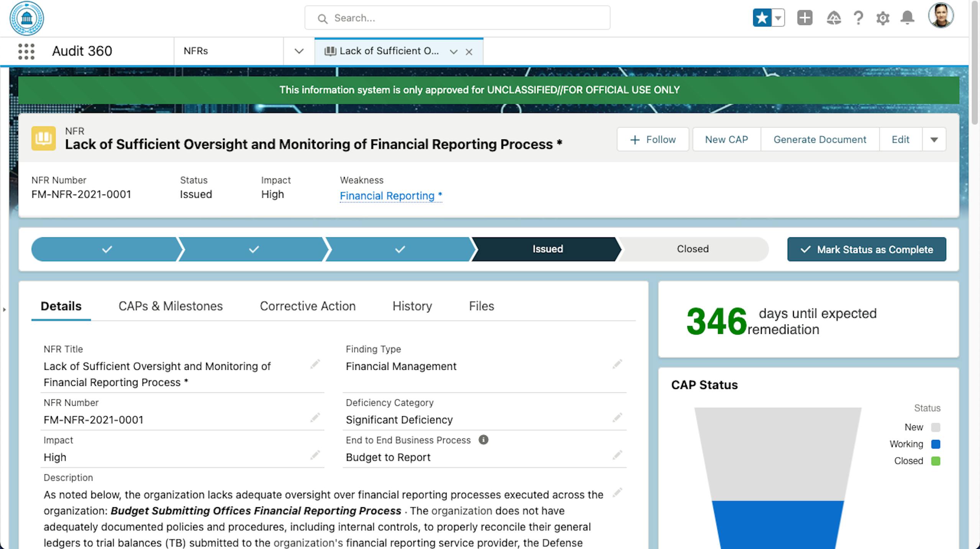
Task: Open the NFRs navigation dropdown chevron
Action: pyautogui.click(x=299, y=51)
